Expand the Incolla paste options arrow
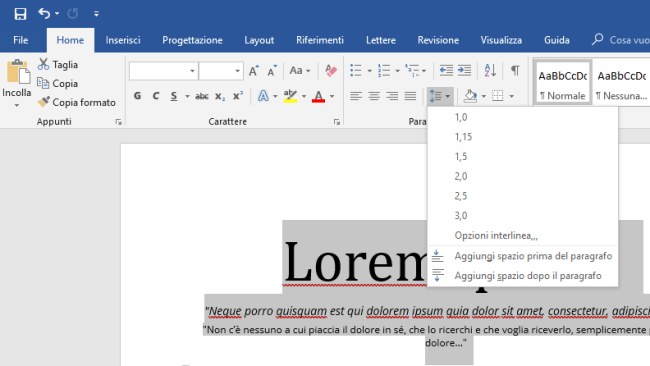 17,105
